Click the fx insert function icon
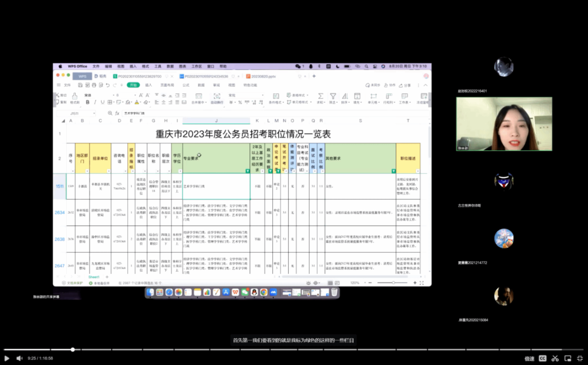Viewport: 588px width, 365px height. (117, 113)
